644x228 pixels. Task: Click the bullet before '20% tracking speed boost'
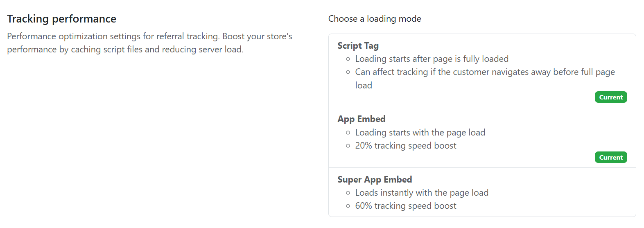click(348, 146)
